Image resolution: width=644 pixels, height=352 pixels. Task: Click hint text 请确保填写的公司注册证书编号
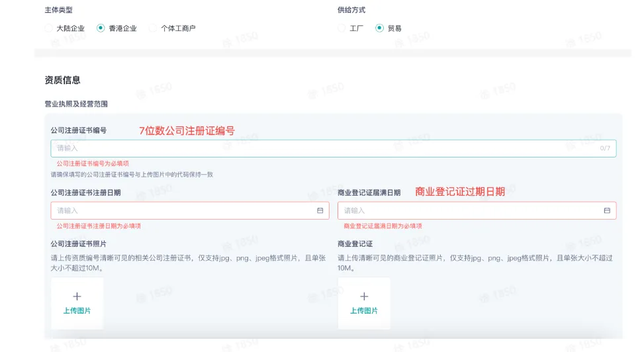[x=132, y=175]
